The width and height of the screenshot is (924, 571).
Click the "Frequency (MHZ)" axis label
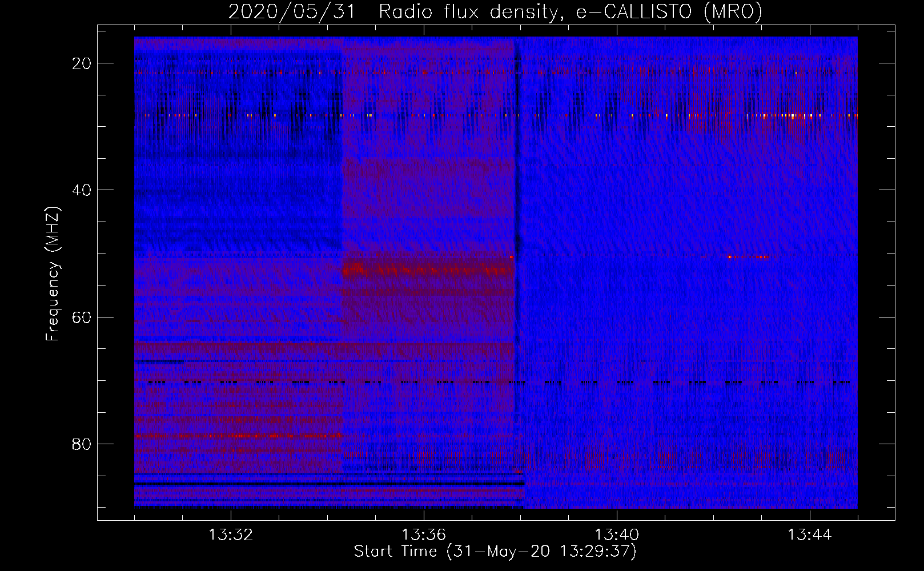[53, 274]
